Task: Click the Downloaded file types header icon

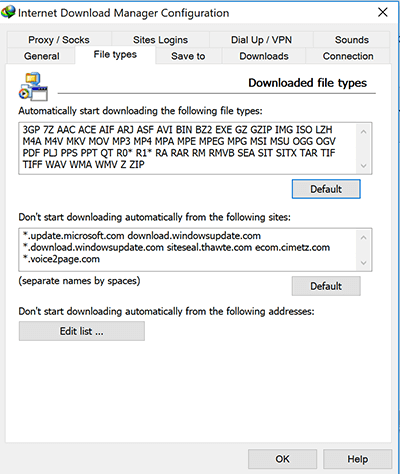Action: point(33,87)
